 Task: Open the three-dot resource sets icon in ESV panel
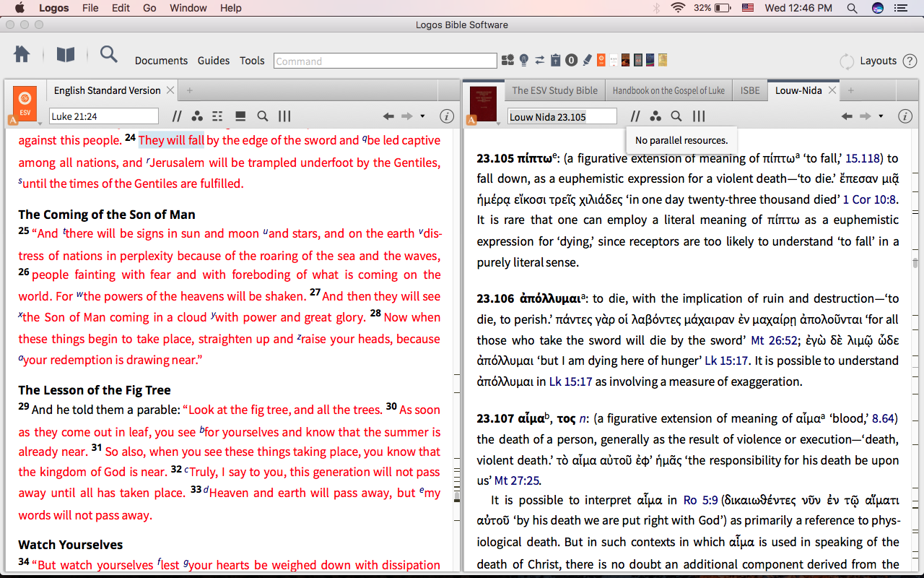197,116
